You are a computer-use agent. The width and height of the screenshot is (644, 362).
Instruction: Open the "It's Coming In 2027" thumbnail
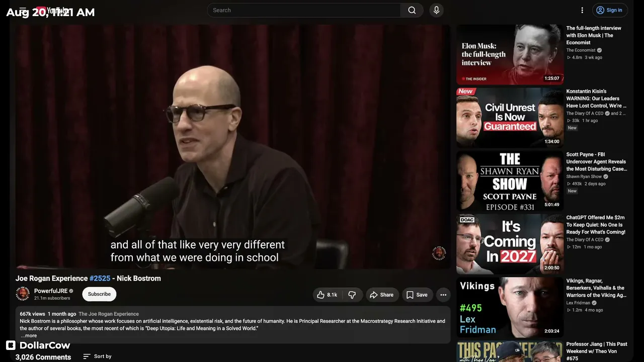510,244
